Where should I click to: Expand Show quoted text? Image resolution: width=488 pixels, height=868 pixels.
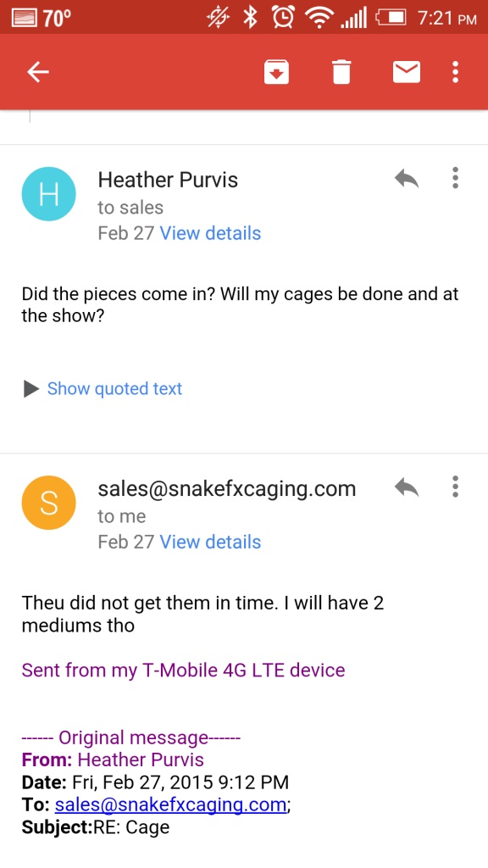pyautogui.click(x=114, y=388)
